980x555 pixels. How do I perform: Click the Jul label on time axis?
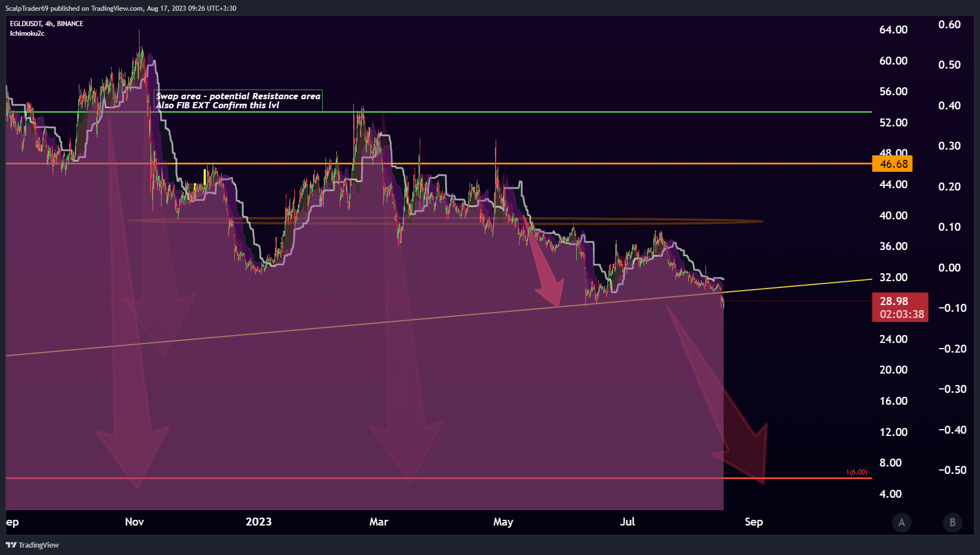[x=627, y=522]
